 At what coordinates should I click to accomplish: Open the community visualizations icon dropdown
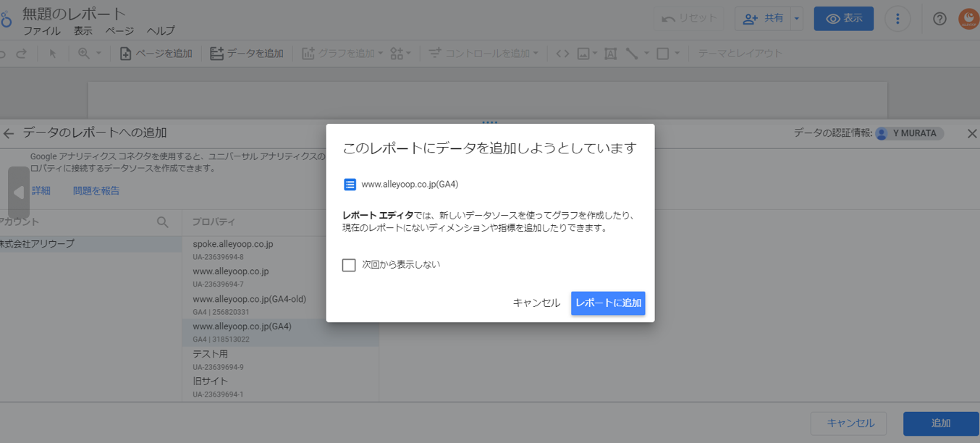pyautogui.click(x=400, y=54)
